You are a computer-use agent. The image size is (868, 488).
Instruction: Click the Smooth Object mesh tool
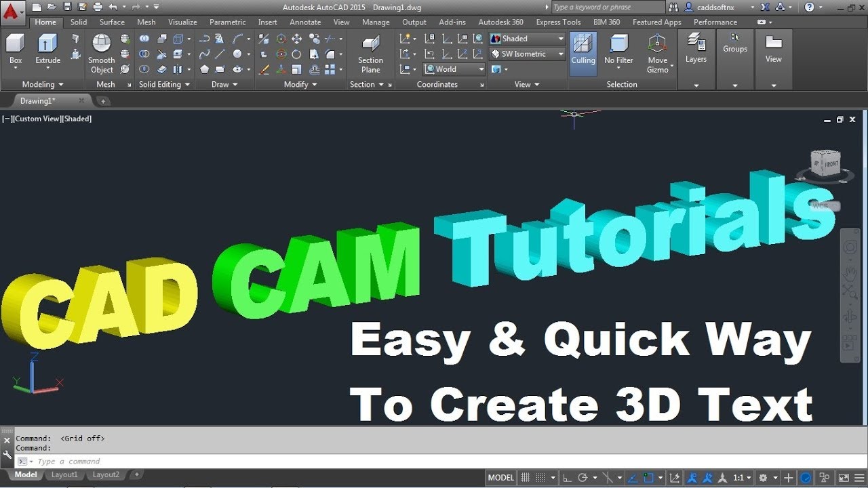(102, 54)
